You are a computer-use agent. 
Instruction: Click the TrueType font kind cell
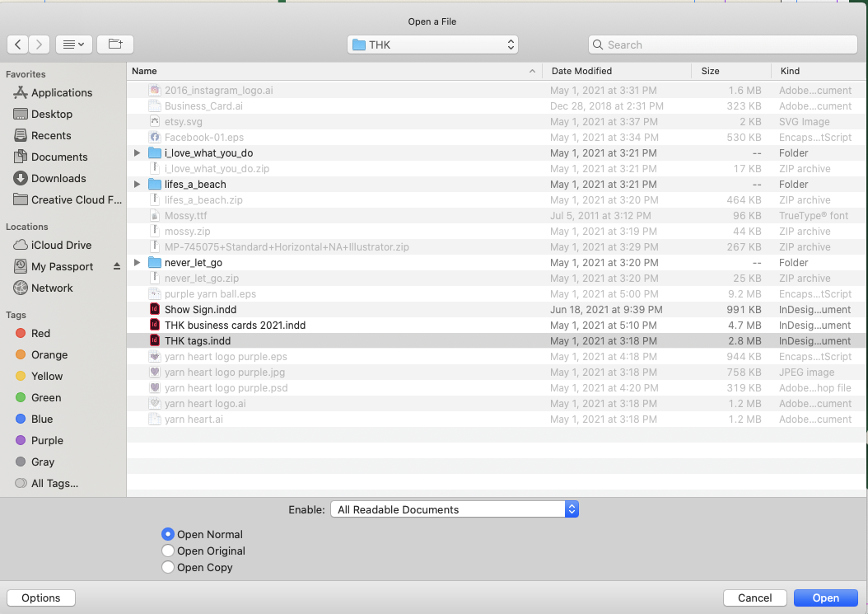tap(813, 216)
